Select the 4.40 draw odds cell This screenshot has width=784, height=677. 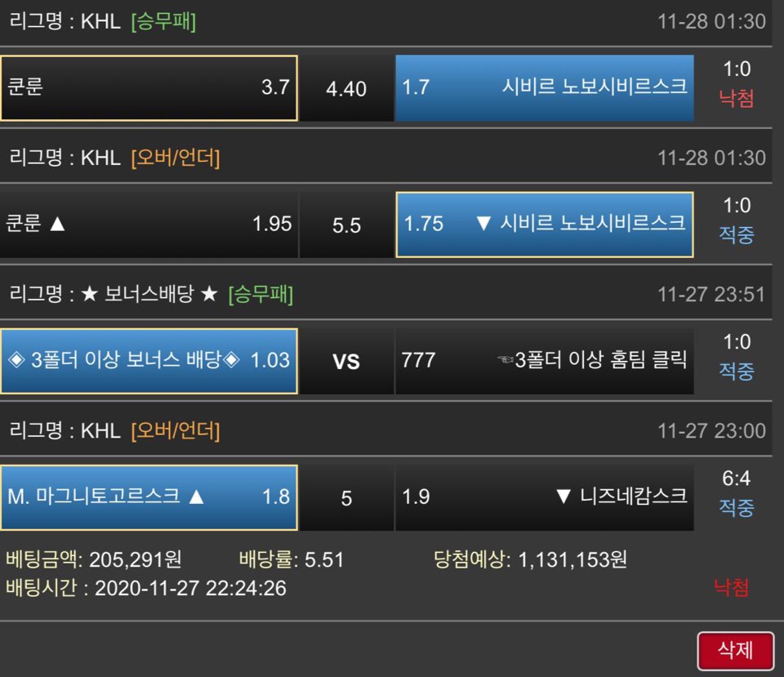click(x=346, y=88)
